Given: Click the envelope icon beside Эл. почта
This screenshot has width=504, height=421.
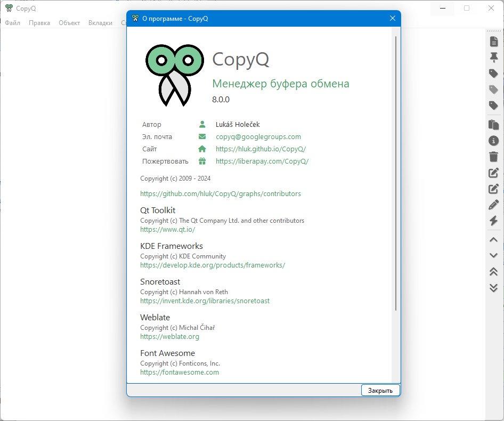Looking at the screenshot, I should 202,136.
